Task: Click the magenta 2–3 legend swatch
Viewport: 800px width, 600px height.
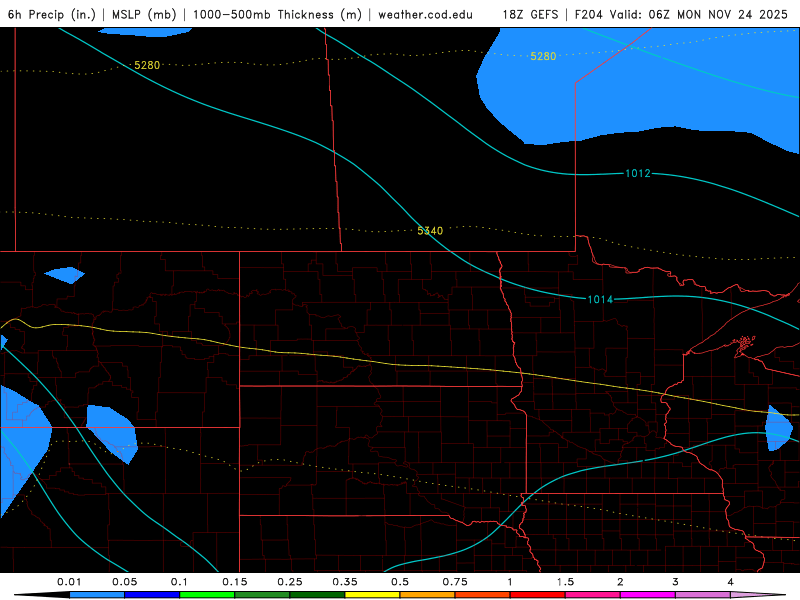Action: coord(648,595)
